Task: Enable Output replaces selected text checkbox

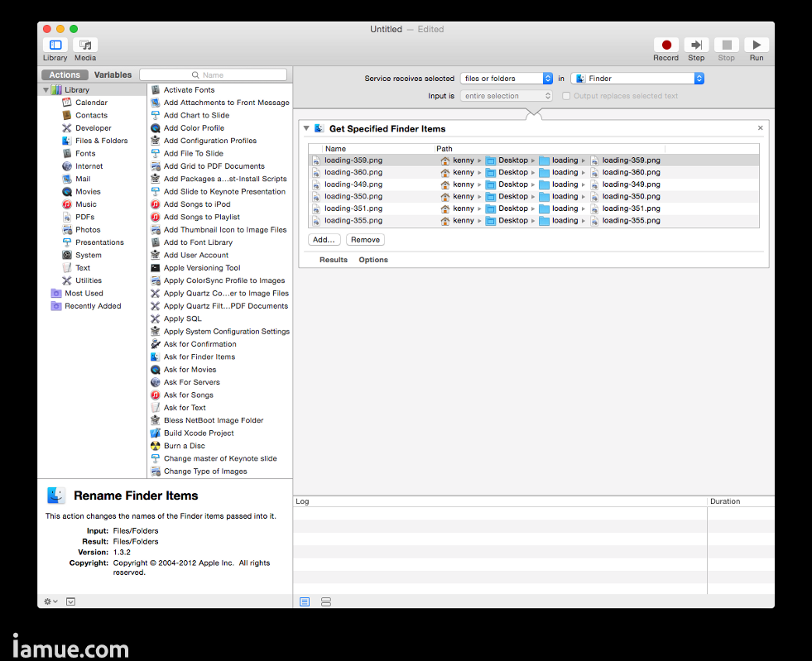Action: [x=566, y=96]
